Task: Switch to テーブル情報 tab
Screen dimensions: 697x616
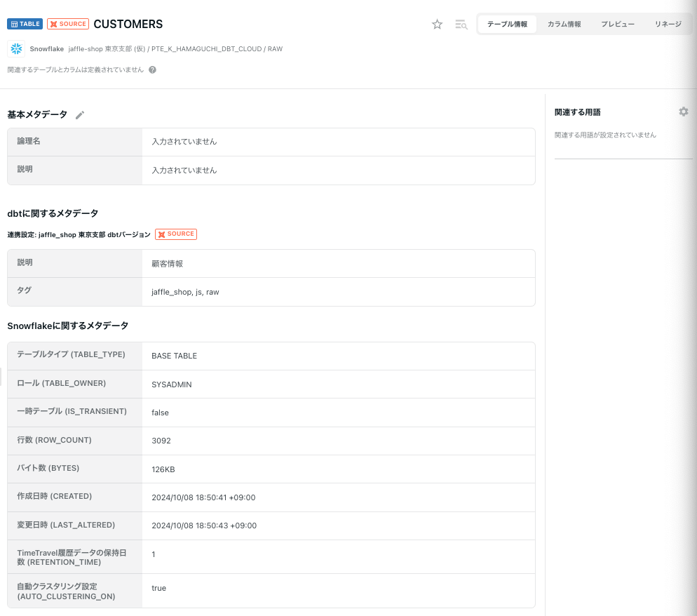Action: 507,24
